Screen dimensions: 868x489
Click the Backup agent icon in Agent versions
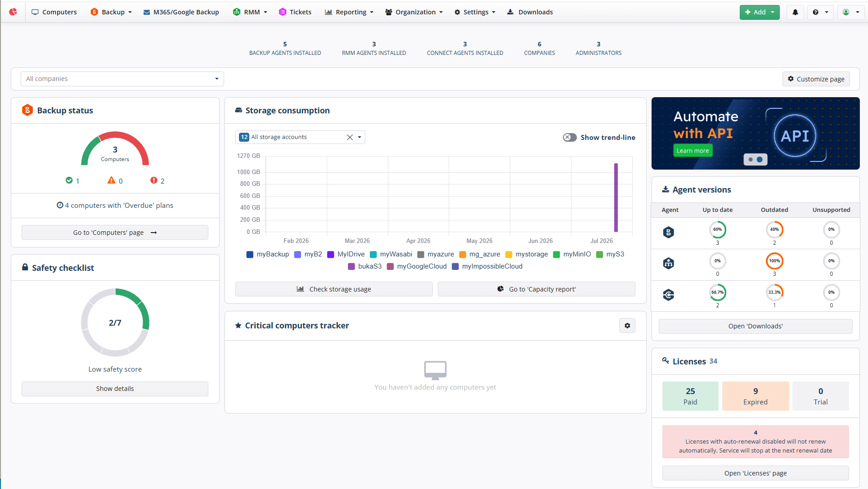click(x=668, y=233)
